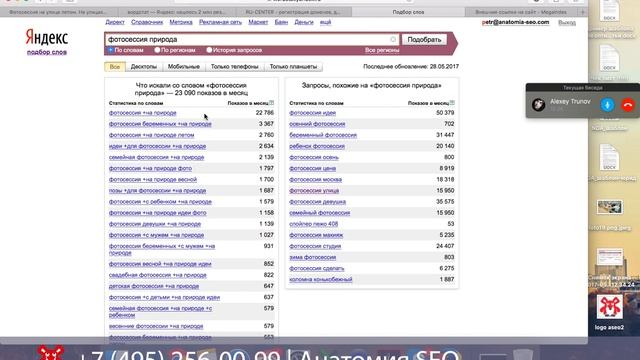The height and width of the screenshot is (360, 640).
Task: Open query 'свадебная фотосессия +на природе'
Action: pyautogui.click(x=158, y=275)
